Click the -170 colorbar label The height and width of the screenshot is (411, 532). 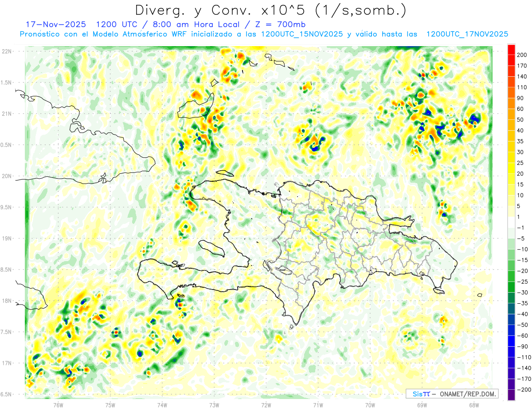pyautogui.click(x=524, y=379)
